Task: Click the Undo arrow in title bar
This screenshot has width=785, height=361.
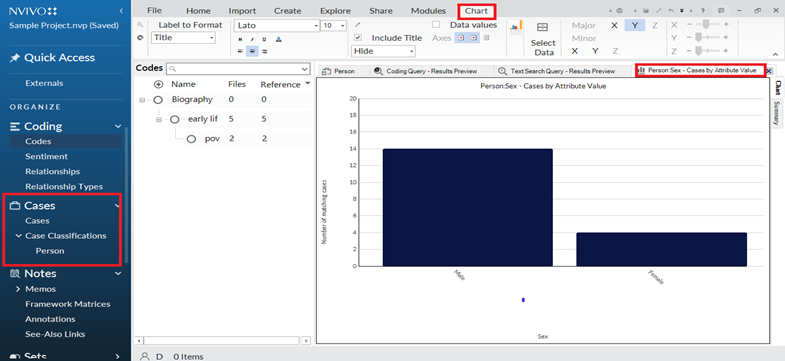Action: (x=671, y=11)
